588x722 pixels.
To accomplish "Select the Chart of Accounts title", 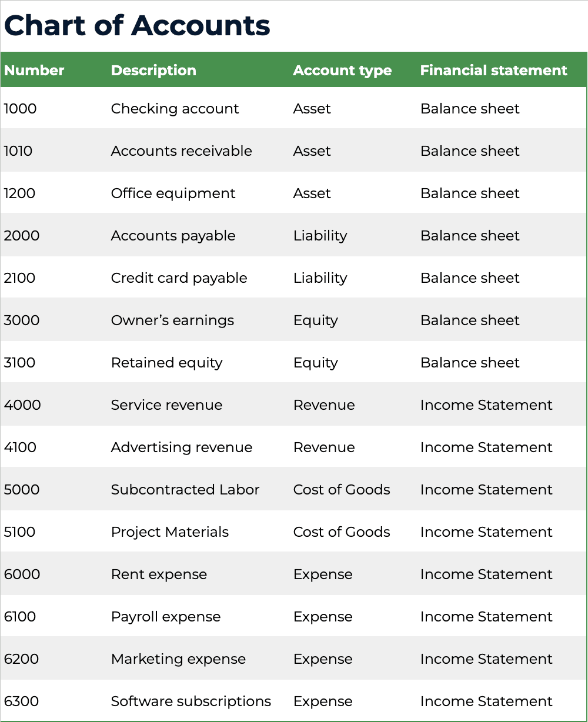I will [x=137, y=26].
